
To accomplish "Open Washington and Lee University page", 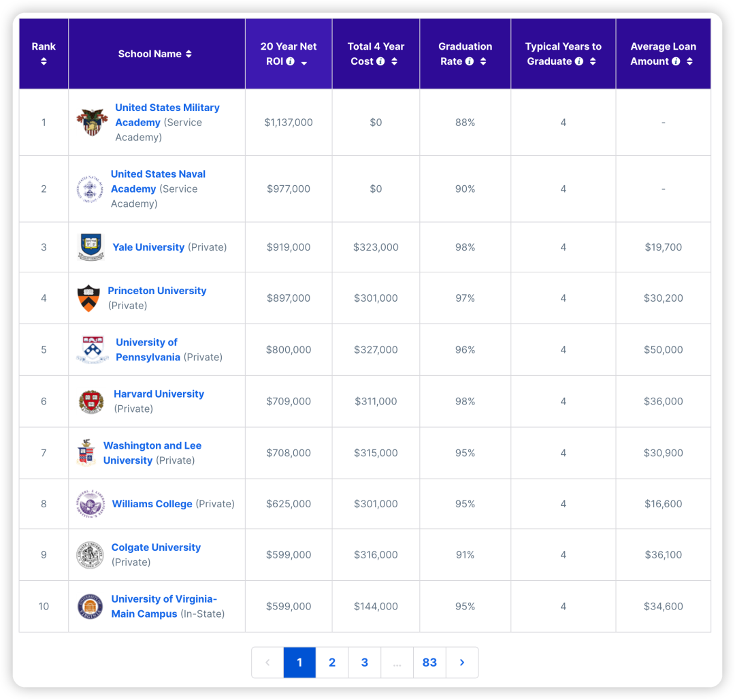I will [x=152, y=453].
